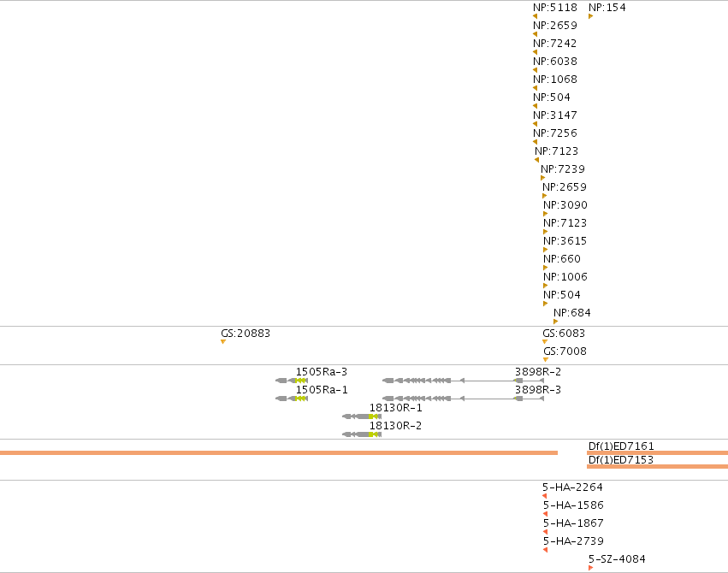Select the NP:1006 label
Screen dimensions: 728x573
click(x=565, y=277)
